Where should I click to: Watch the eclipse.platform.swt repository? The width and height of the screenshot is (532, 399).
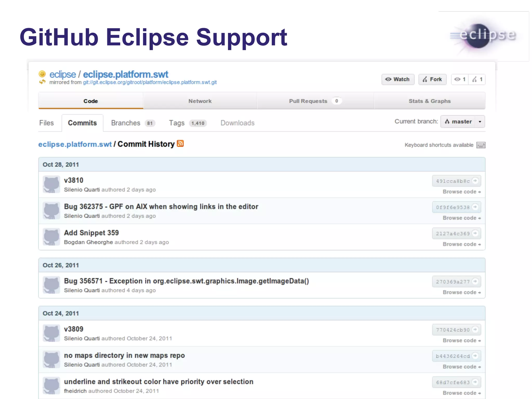[398, 79]
